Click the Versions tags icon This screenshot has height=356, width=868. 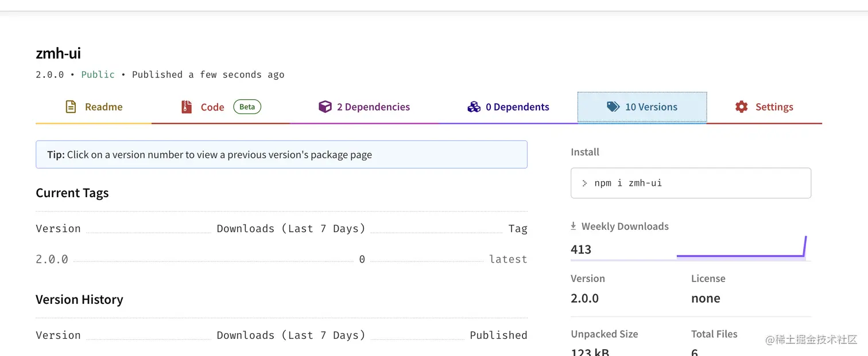[613, 107]
